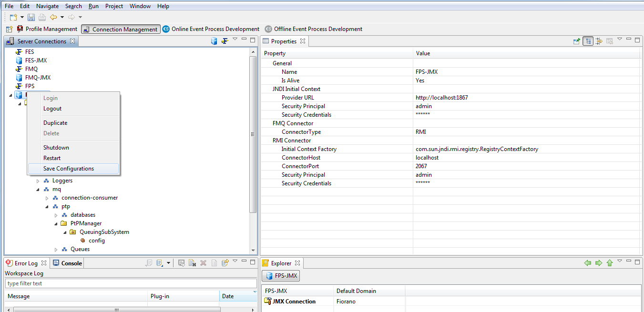Switch to Connection Management perspective
Viewport: 644px width, 312px height.
coord(120,30)
